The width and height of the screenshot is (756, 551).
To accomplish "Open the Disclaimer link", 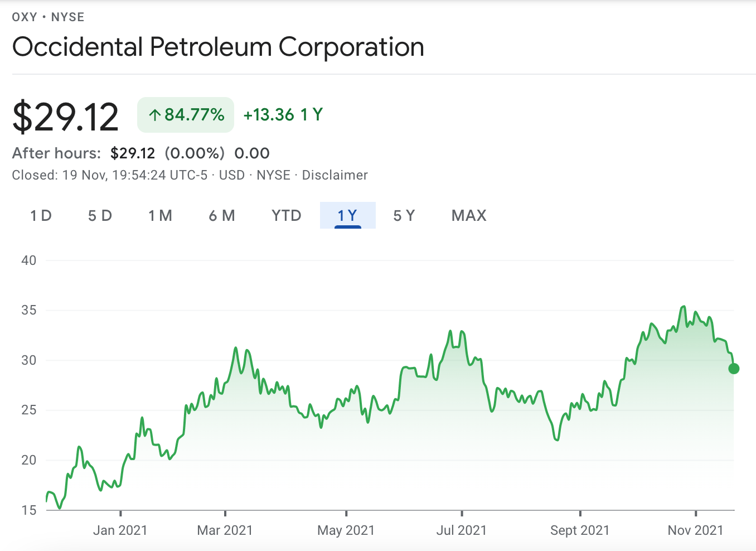I will click(x=335, y=175).
